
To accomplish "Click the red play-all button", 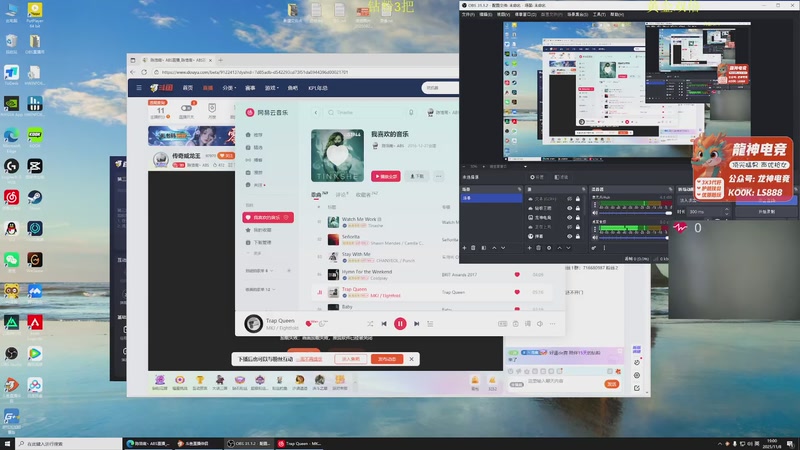I will click(x=386, y=176).
